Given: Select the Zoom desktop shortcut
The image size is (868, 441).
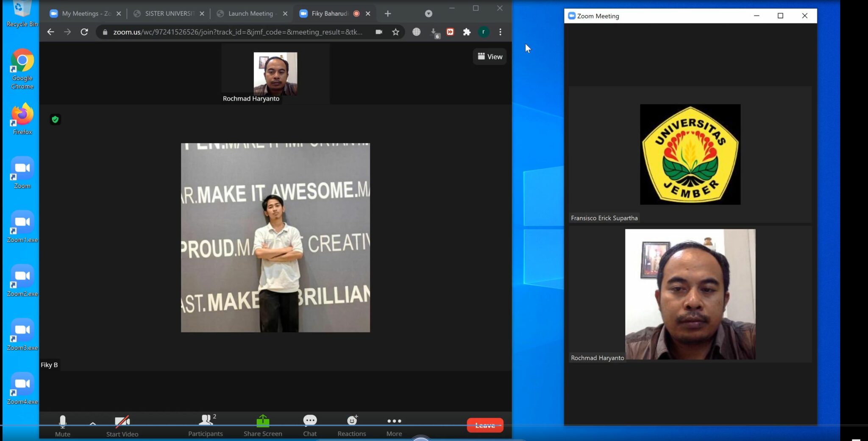Looking at the screenshot, I should tap(22, 173).
